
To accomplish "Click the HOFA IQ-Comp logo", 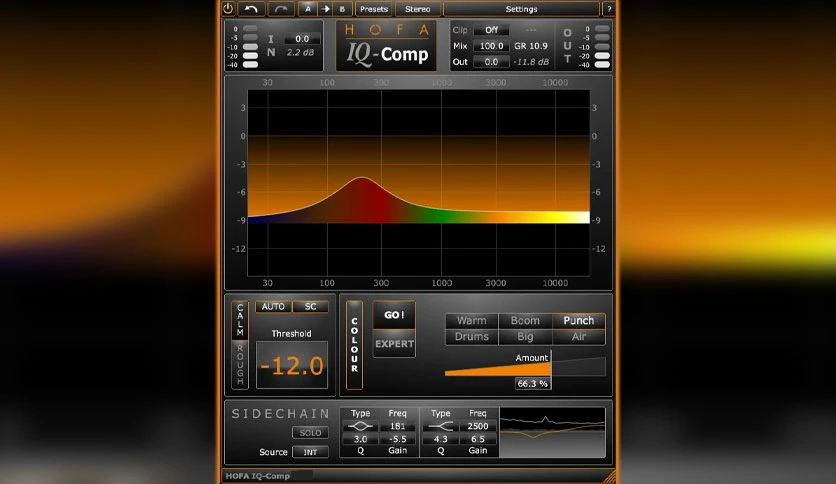I will pyautogui.click(x=387, y=46).
